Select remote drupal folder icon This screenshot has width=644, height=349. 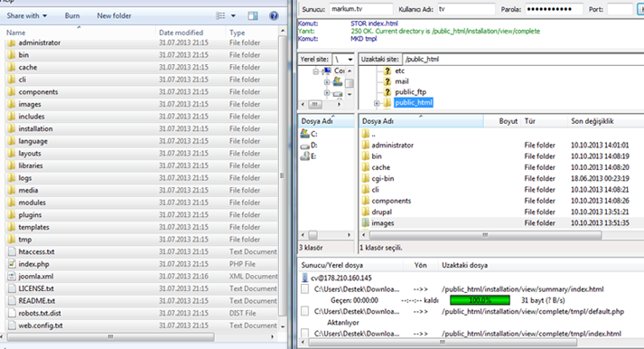coord(366,212)
